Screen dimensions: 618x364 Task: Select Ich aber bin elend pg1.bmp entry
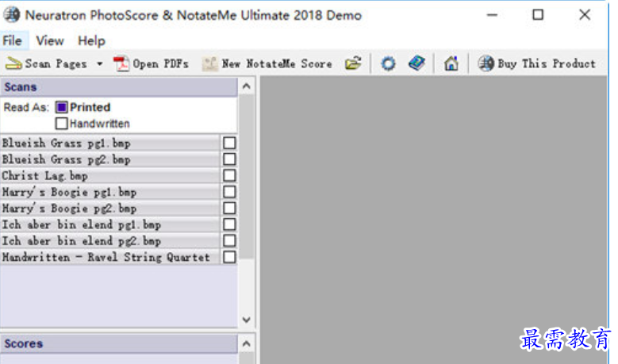point(110,224)
